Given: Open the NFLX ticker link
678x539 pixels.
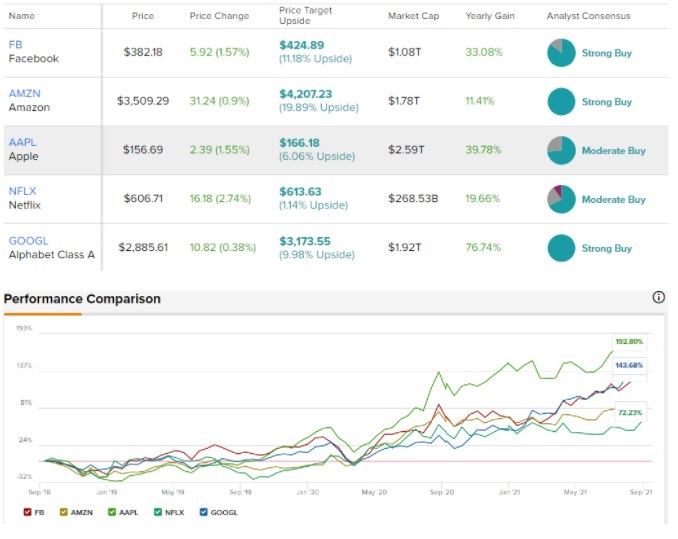Looking at the screenshot, I should coord(22,191).
